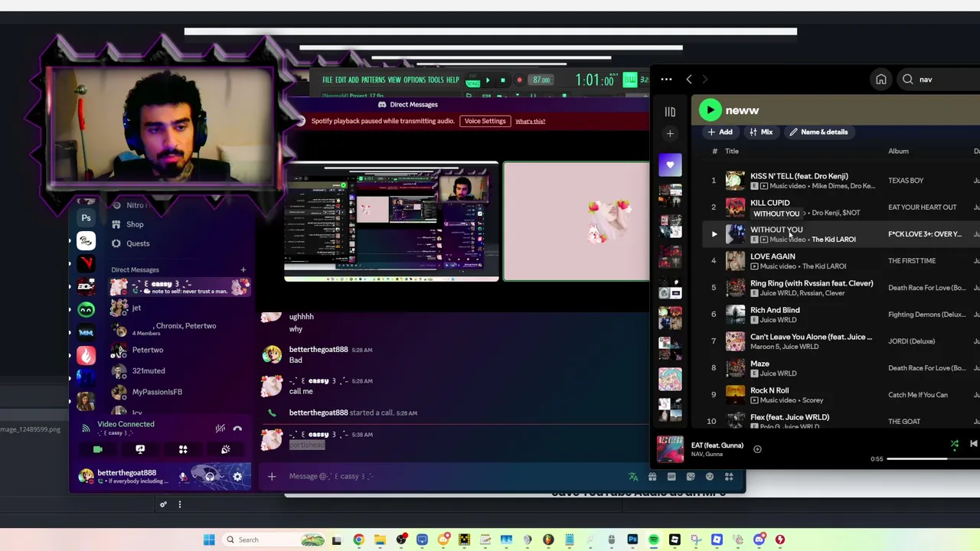Open the THE FIRST TIME album link
Image resolution: width=980 pixels, height=551 pixels.
click(x=912, y=261)
